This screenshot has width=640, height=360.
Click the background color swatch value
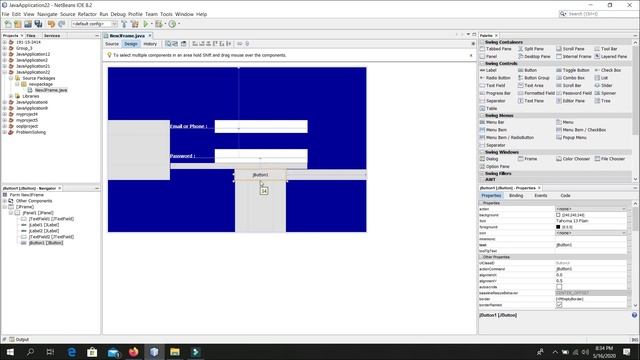pyautogui.click(x=558, y=215)
